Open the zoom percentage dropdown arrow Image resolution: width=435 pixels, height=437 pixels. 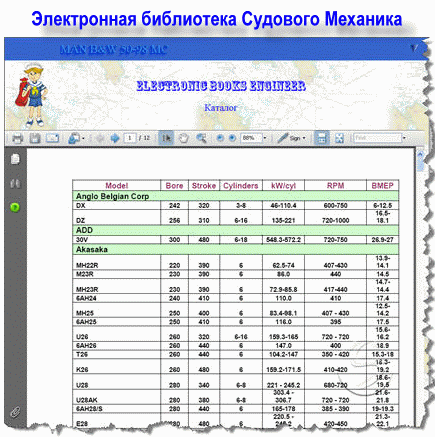pyautogui.click(x=265, y=138)
